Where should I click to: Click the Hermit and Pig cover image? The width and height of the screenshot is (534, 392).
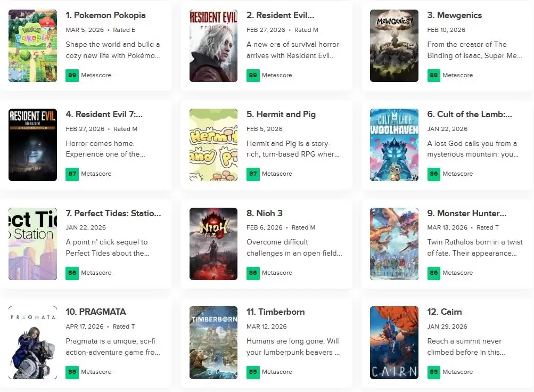coord(213,145)
